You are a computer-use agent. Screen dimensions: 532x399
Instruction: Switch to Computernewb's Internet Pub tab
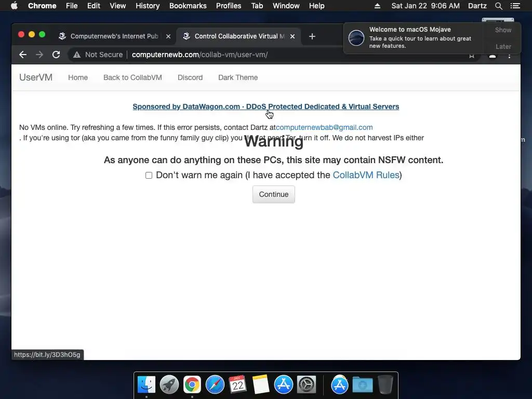114,36
